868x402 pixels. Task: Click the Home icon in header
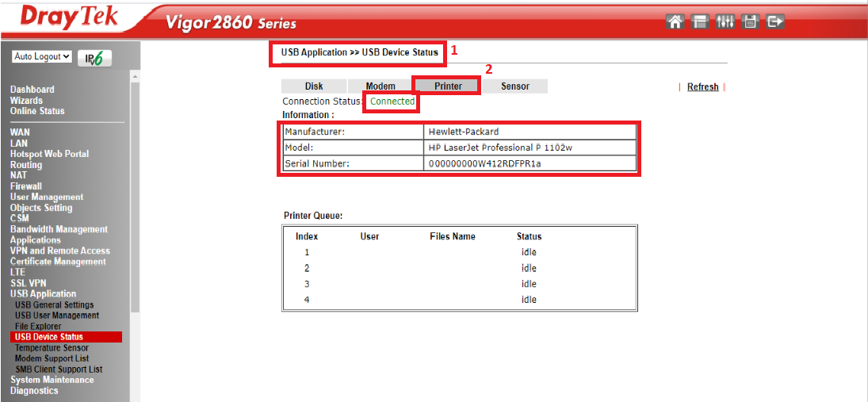(x=675, y=22)
